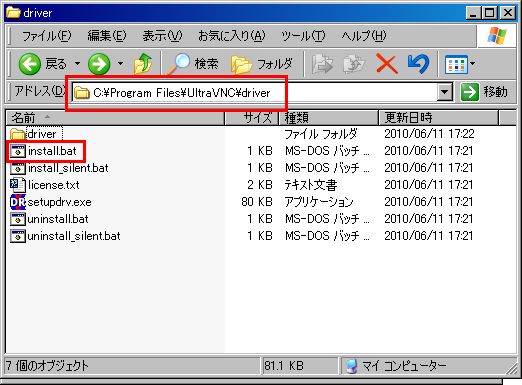Click the 2 KB size of license.txt
Image resolution: width=522 pixels, height=385 pixels.
[x=260, y=185]
